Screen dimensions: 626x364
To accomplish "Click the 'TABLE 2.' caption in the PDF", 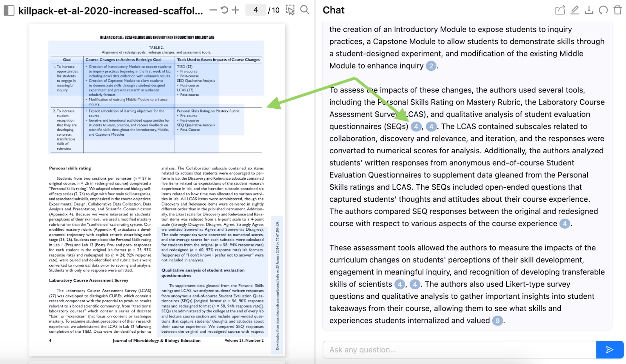I will 156,47.
